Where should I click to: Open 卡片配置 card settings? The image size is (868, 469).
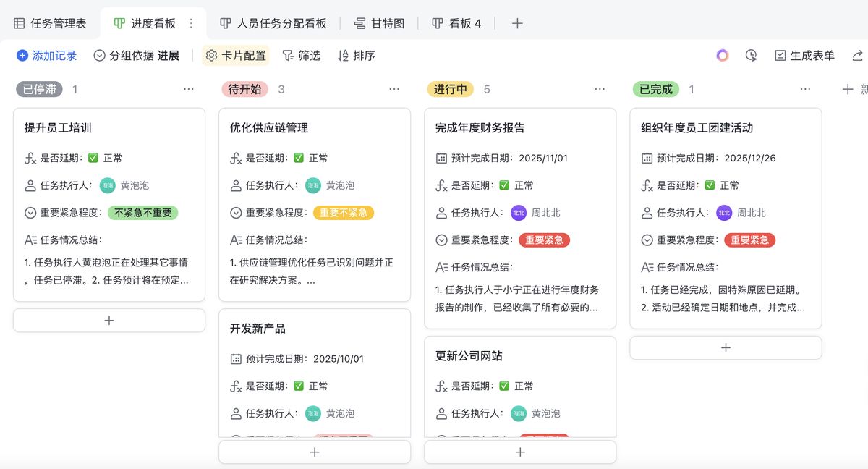(x=236, y=56)
